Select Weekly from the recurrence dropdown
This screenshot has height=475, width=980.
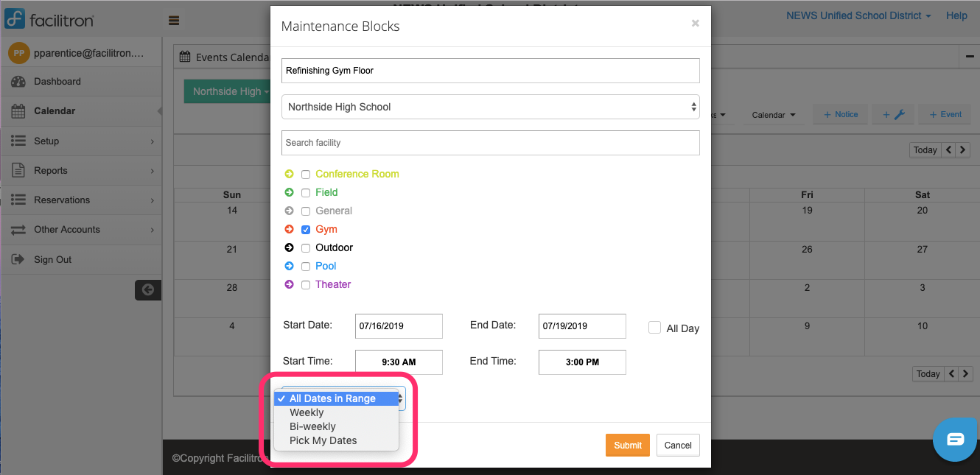click(307, 412)
